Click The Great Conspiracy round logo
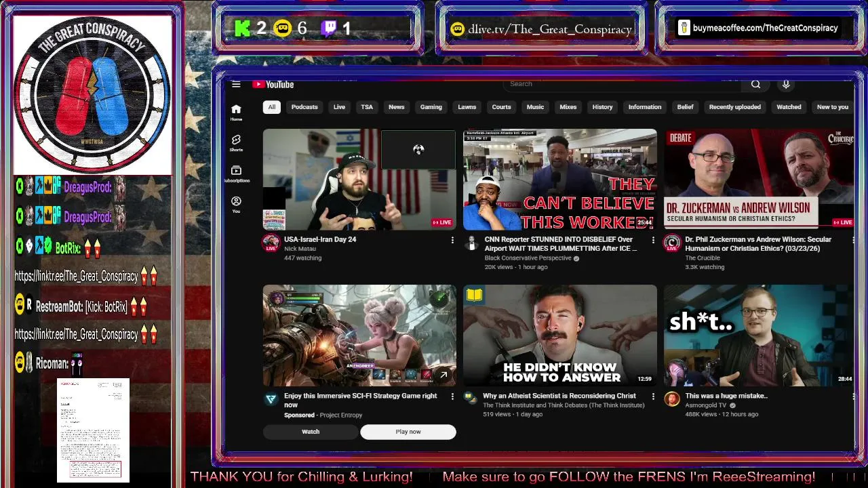The height and width of the screenshot is (488, 868). 92,94
